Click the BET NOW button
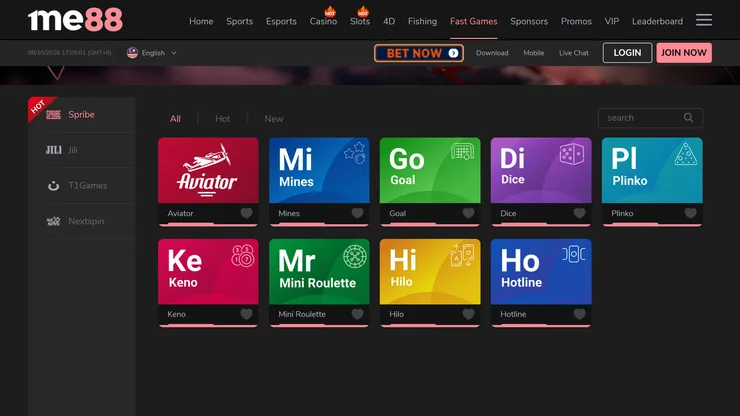This screenshot has width=740, height=416. [419, 53]
